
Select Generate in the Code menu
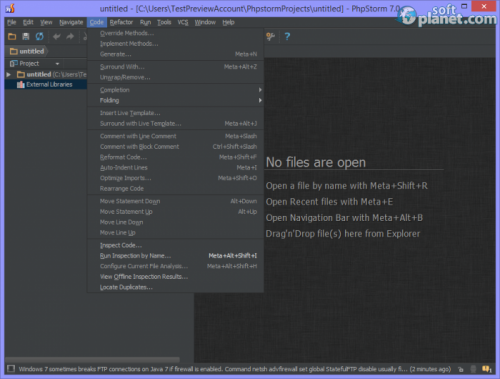(x=176, y=54)
